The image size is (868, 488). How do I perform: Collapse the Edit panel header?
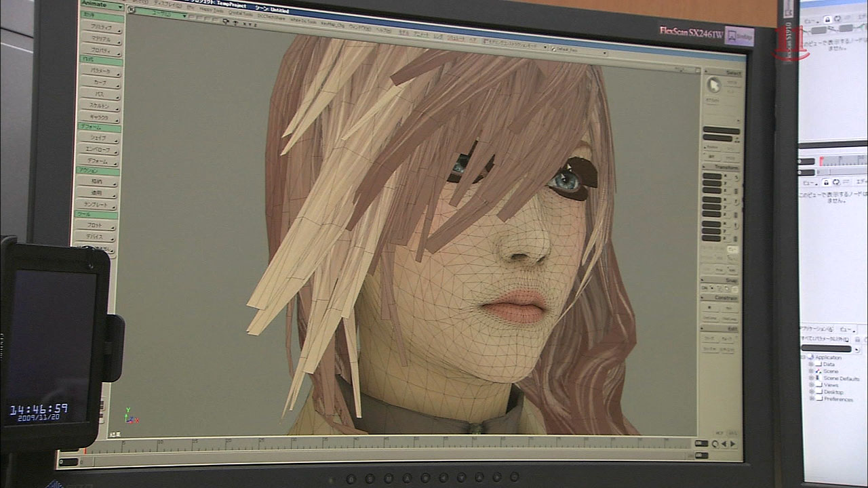point(719,327)
